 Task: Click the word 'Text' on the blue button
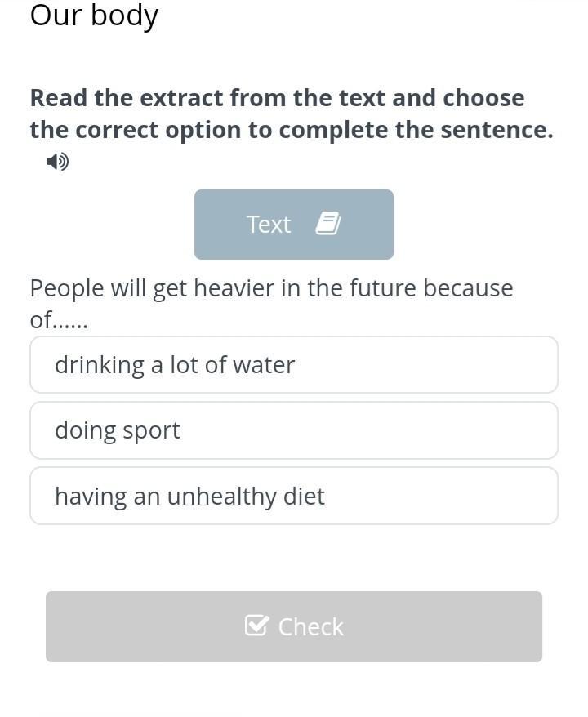point(269,225)
